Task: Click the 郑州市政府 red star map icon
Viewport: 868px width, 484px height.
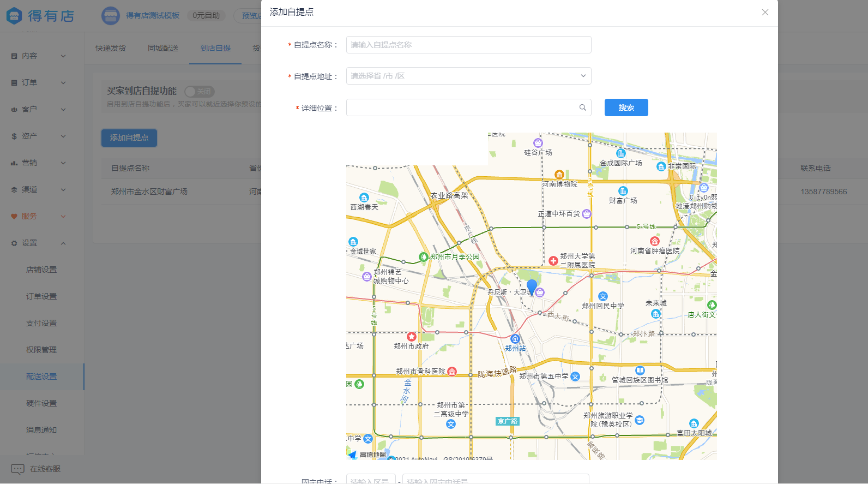Action: [x=412, y=337]
